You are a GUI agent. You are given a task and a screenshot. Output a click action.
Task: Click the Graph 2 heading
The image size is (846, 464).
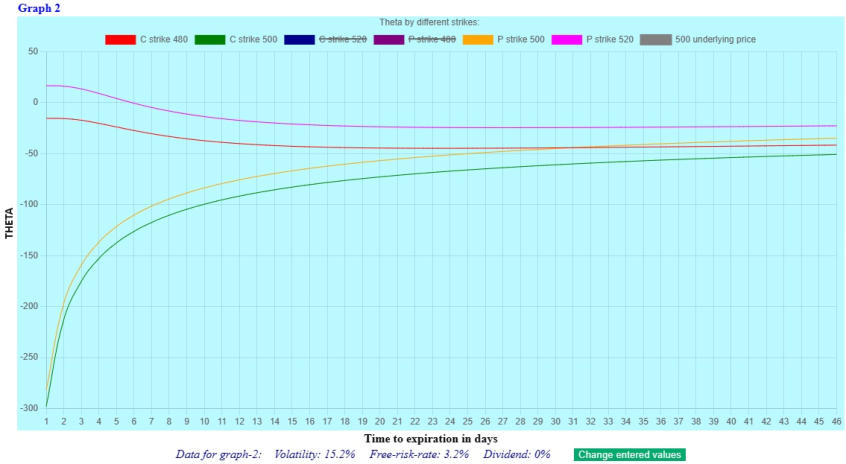pyautogui.click(x=39, y=8)
